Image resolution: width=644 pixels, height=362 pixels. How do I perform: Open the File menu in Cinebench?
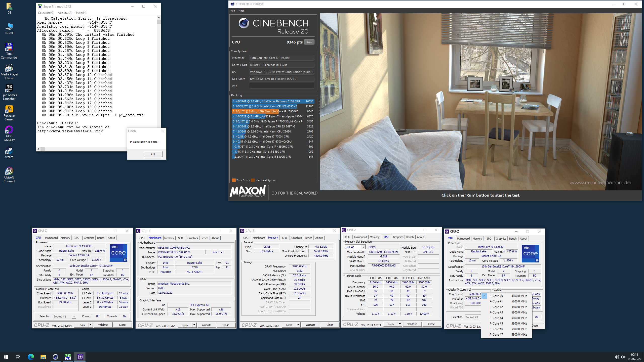(233, 11)
